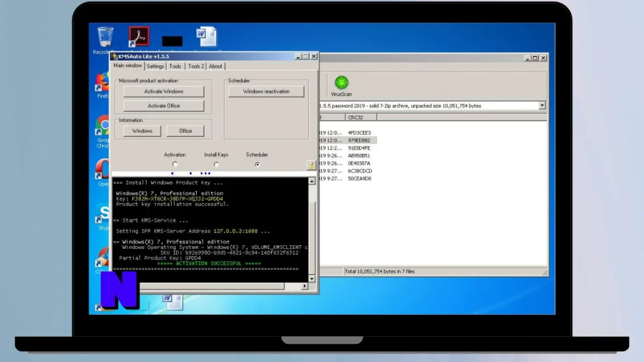Launch Skype from the desktop shortcut
Viewport: 644px width, 362px height.
[103, 214]
